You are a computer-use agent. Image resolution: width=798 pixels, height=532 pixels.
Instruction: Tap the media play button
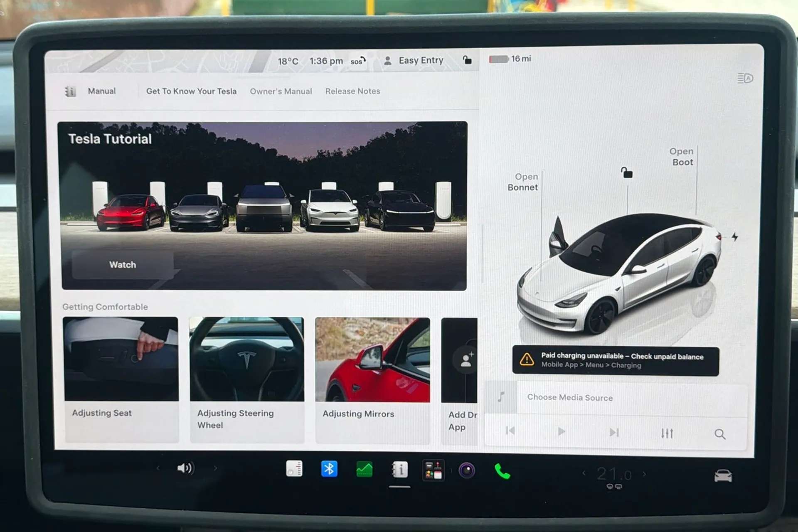(562, 431)
